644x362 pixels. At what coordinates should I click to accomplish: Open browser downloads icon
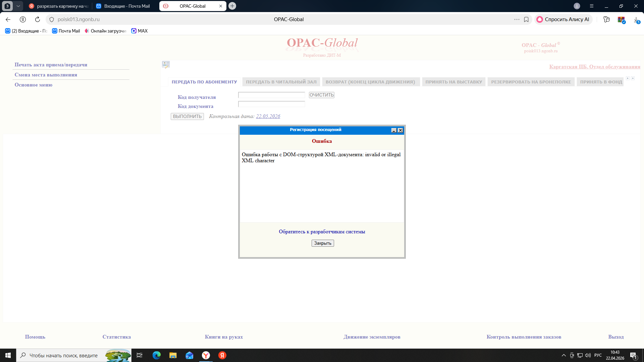(x=636, y=20)
